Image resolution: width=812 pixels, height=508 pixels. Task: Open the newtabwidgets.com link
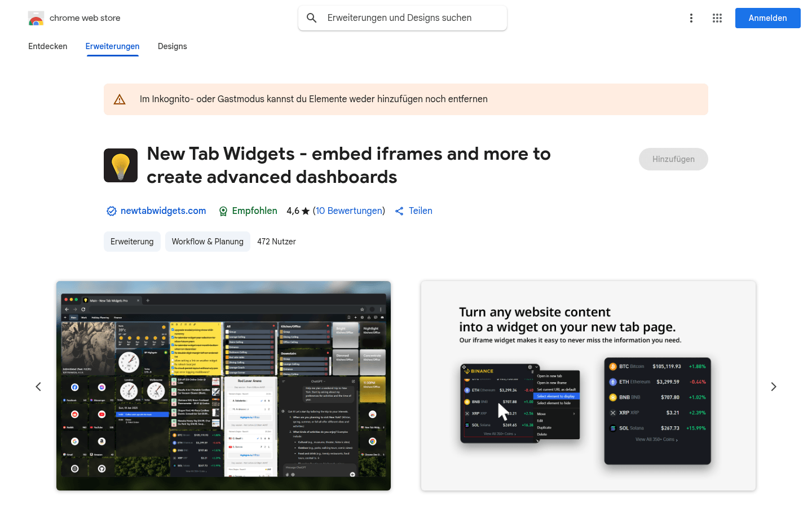(164, 211)
